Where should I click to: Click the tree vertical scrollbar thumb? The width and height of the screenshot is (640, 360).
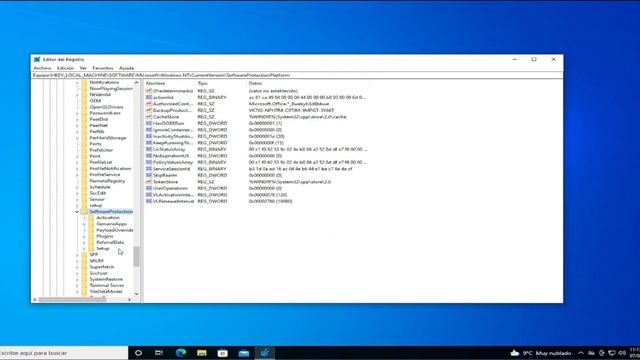click(x=136, y=256)
